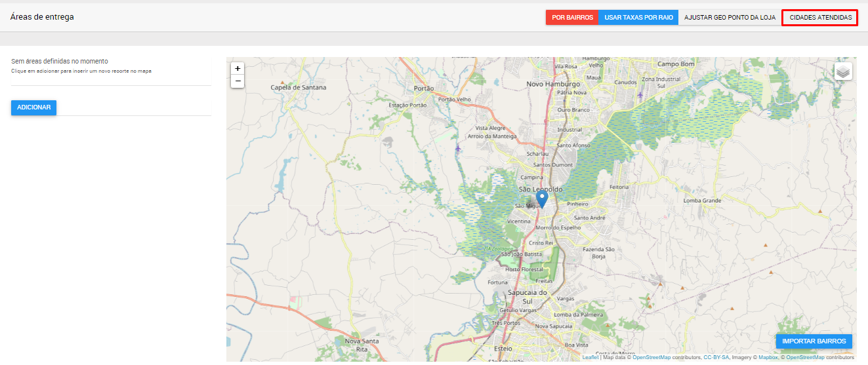
Task: Click the Scharlau map label
Action: pos(537,153)
